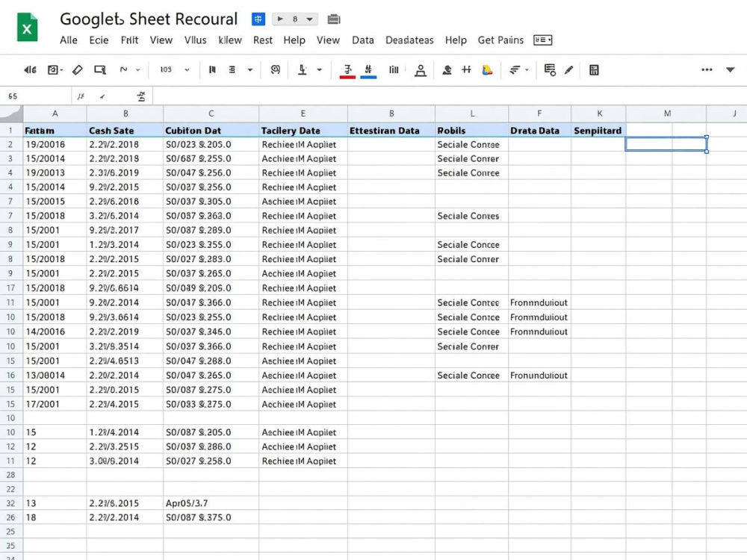
Task: Open the Deadateas menu
Action: (409, 40)
